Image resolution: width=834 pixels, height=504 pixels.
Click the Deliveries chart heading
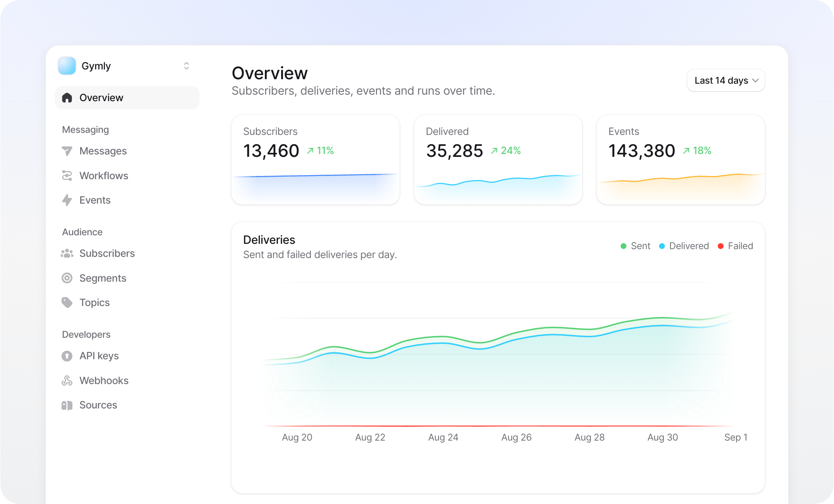tap(269, 240)
